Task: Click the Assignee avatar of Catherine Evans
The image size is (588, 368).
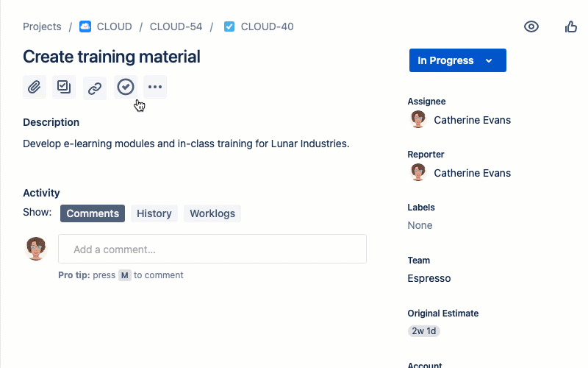Action: (x=417, y=120)
